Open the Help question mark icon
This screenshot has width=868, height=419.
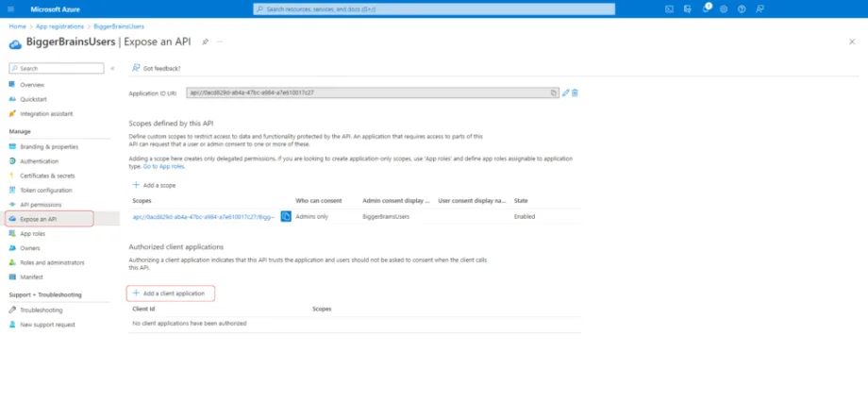[742, 8]
